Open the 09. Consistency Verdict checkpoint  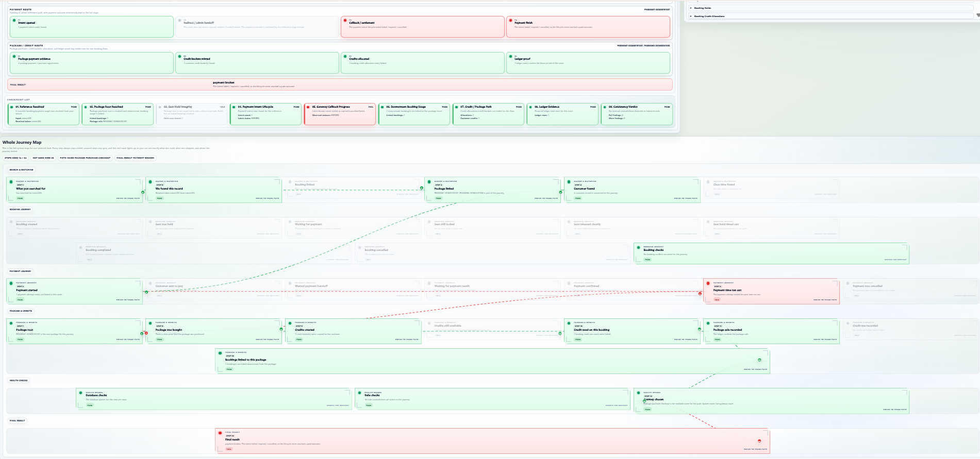637,114
